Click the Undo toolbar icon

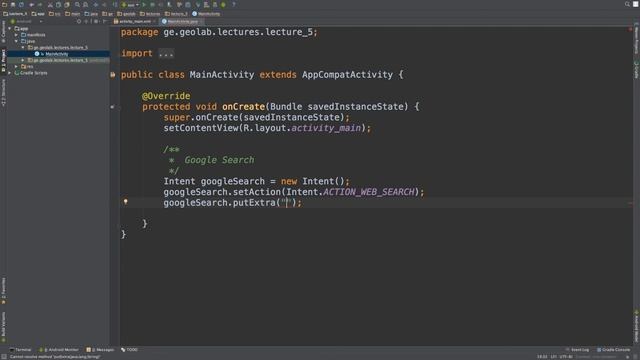click(31, 4)
